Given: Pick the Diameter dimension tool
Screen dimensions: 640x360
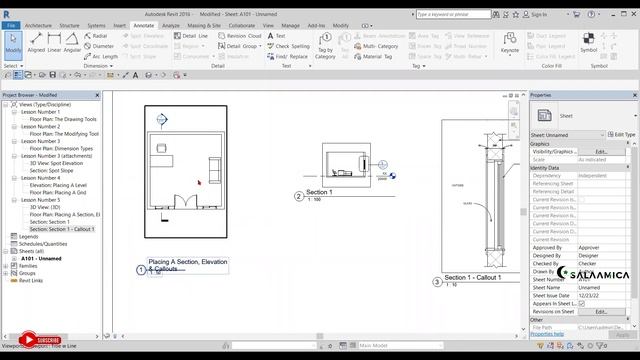Looking at the screenshot, I should click(99, 46).
